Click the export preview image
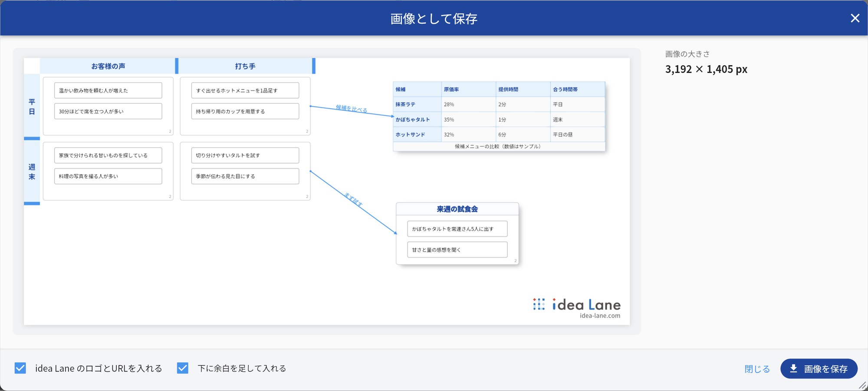The height and width of the screenshot is (391, 868). coord(327,192)
